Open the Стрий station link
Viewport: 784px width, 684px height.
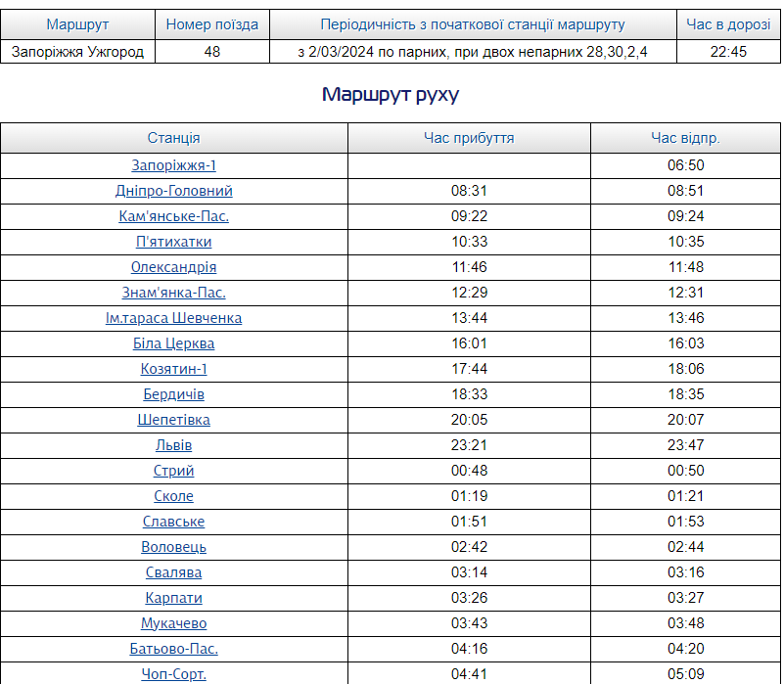tap(173, 471)
